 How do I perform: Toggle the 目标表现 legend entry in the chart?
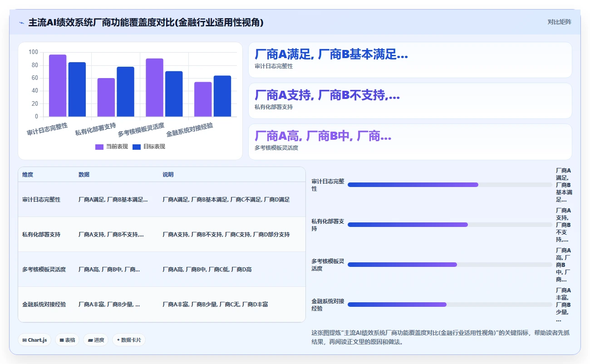click(149, 147)
